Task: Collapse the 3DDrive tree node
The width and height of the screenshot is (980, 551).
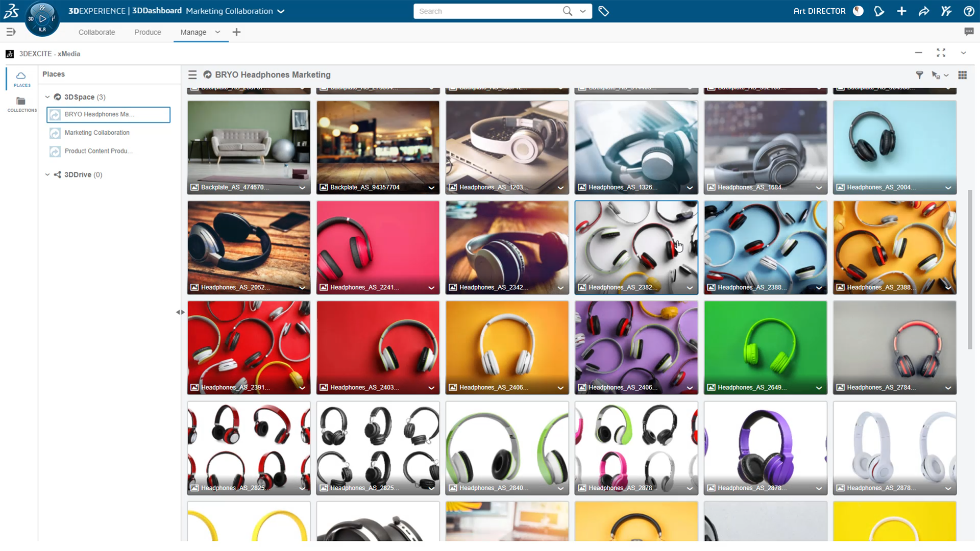Action: coord(47,174)
